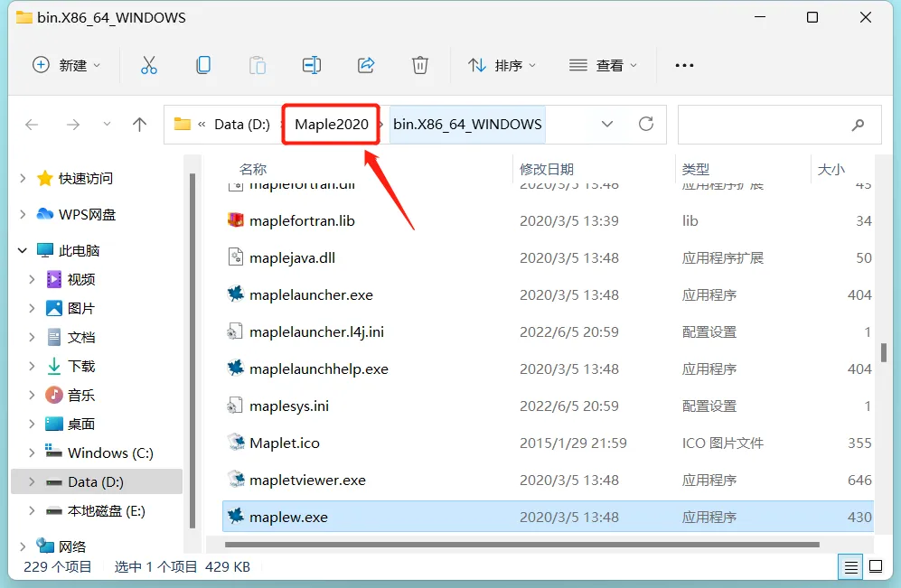Screen dimensions: 901x588
Task: Click the file list vertical scrollbar thumb
Action: point(884,352)
